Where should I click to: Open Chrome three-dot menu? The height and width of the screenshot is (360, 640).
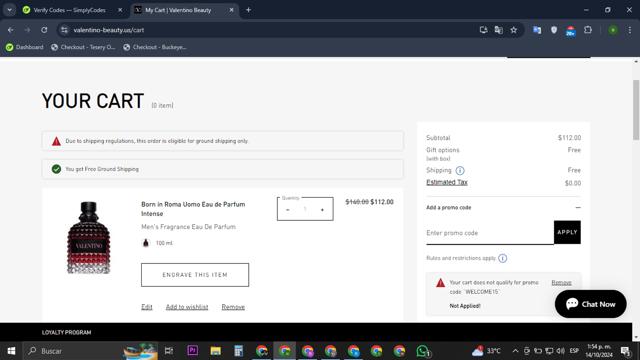(630, 30)
